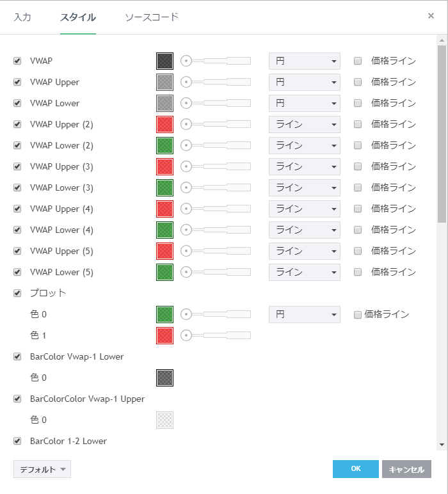Open green swatch for VWAP Lower (3)
The width and height of the screenshot is (448, 494).
tap(164, 187)
